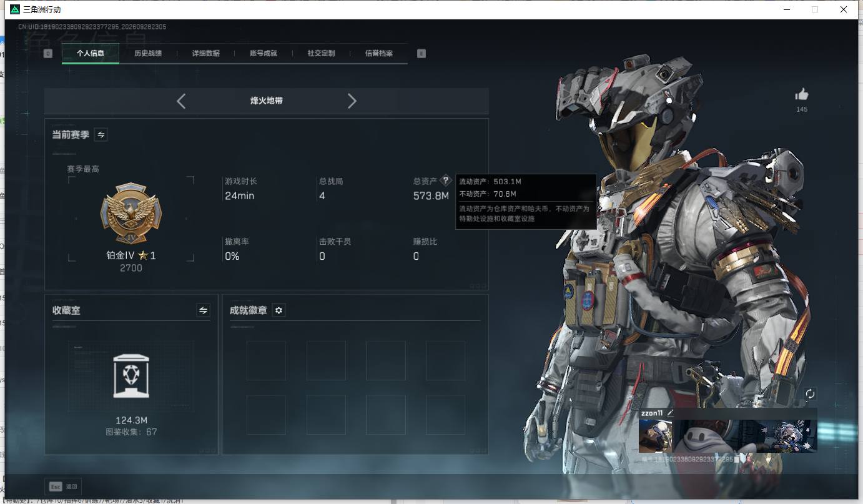Image resolution: width=863 pixels, height=504 pixels.
Task: Copy the player ID number via copy icon
Action: 737,459
